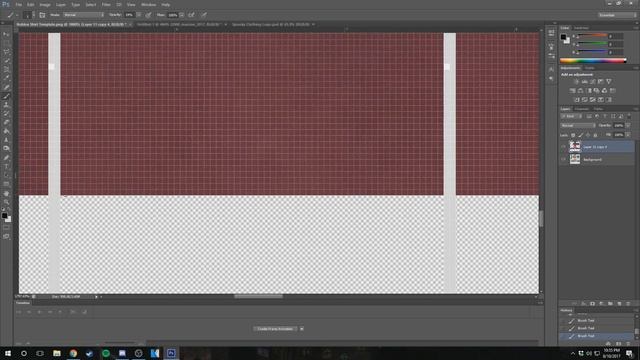Add a Curves adjustment layer

click(x=593, y=82)
